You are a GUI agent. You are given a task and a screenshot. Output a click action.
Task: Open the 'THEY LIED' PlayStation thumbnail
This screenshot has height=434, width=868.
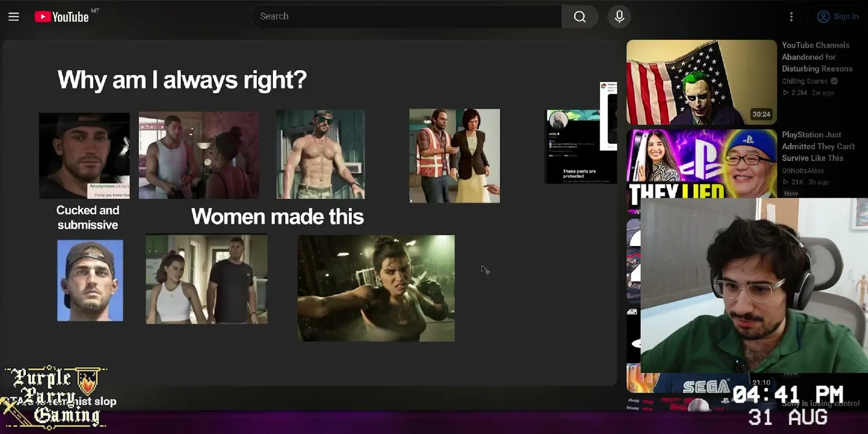[702, 164]
